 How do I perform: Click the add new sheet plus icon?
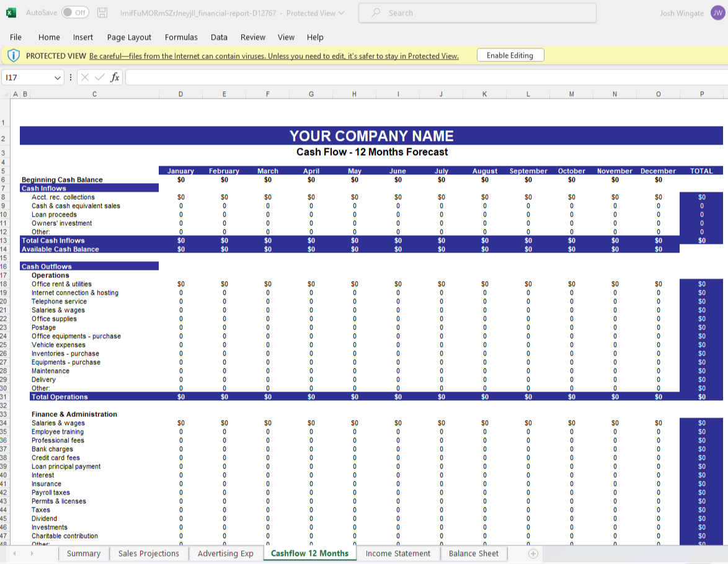[x=533, y=553]
